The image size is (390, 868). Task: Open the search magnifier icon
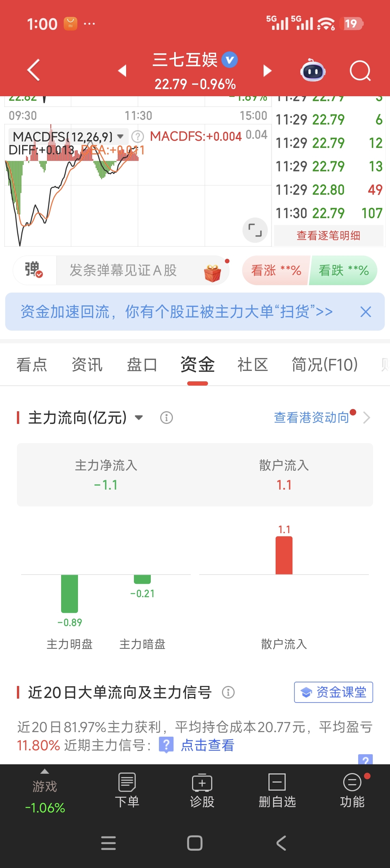(360, 71)
